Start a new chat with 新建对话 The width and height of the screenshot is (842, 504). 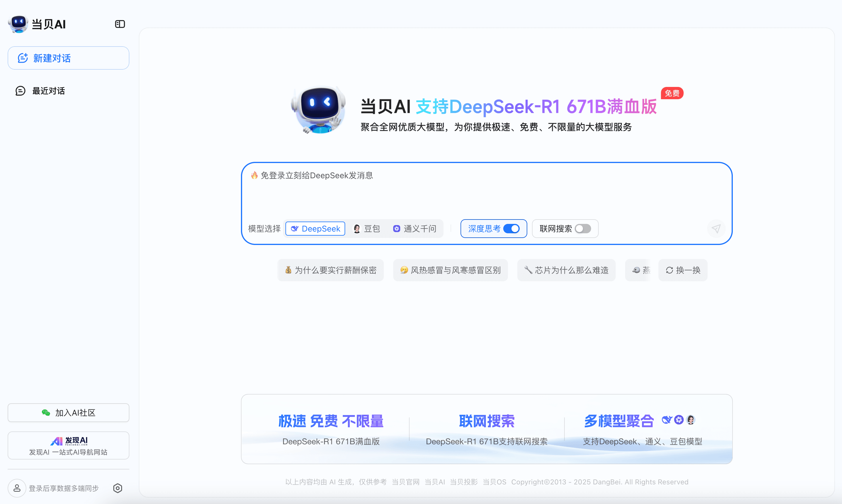(68, 58)
